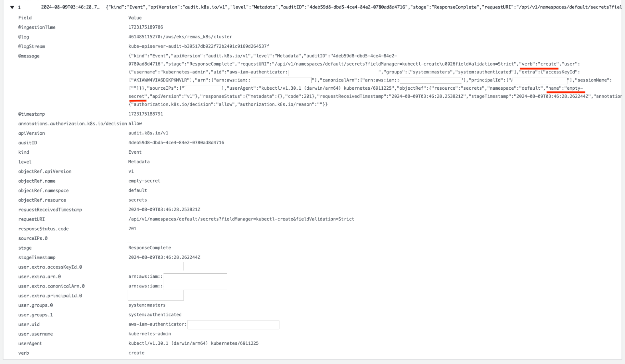Select stage value ResponseComplete
Image resolution: width=625 pixels, height=364 pixels.
point(150,248)
